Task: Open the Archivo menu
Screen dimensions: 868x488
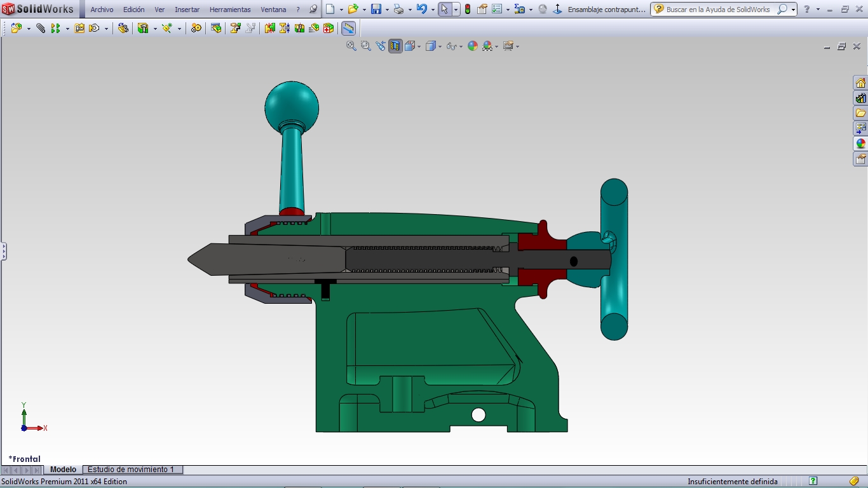Action: [x=102, y=10]
